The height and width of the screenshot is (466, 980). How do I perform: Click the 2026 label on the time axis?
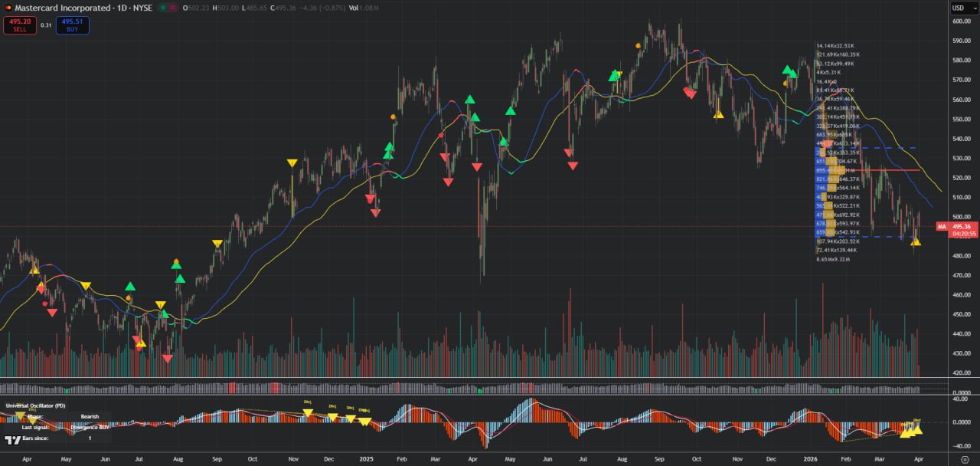(x=810, y=458)
